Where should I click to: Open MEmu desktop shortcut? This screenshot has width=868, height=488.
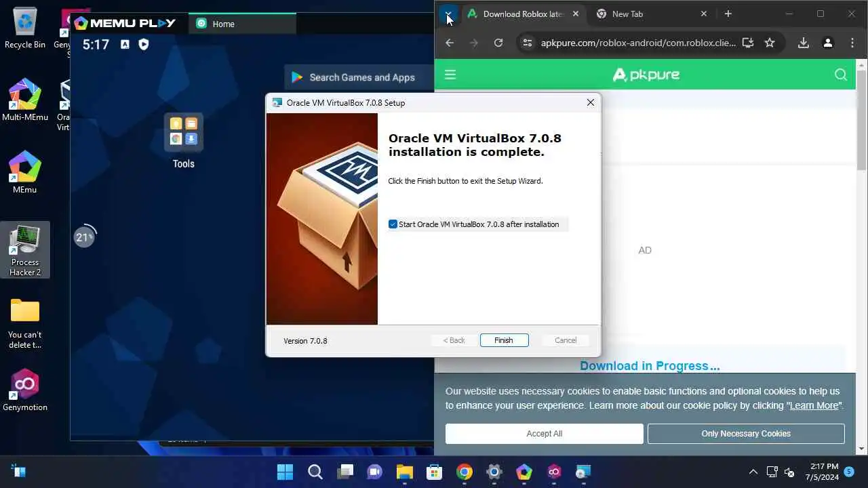coord(25,172)
